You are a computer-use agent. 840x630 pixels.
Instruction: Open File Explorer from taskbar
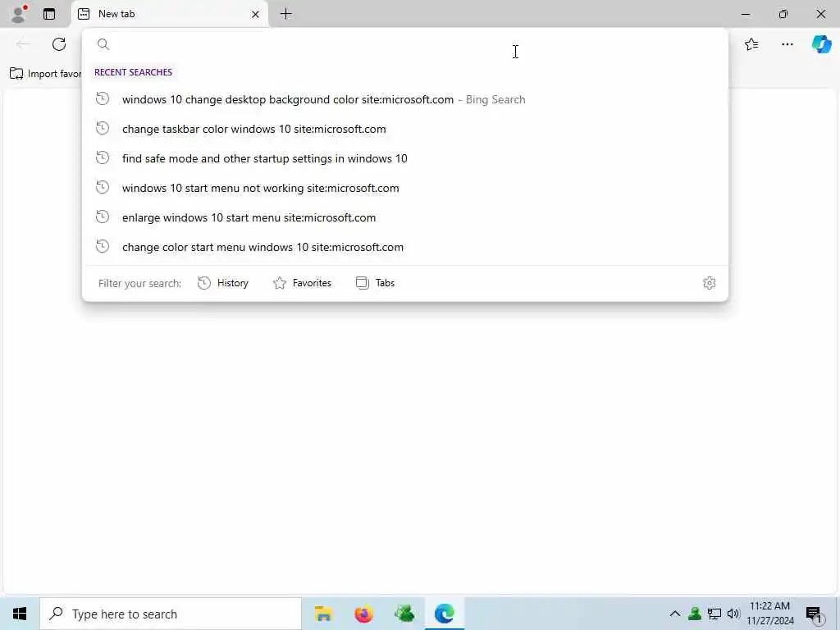[x=323, y=614]
